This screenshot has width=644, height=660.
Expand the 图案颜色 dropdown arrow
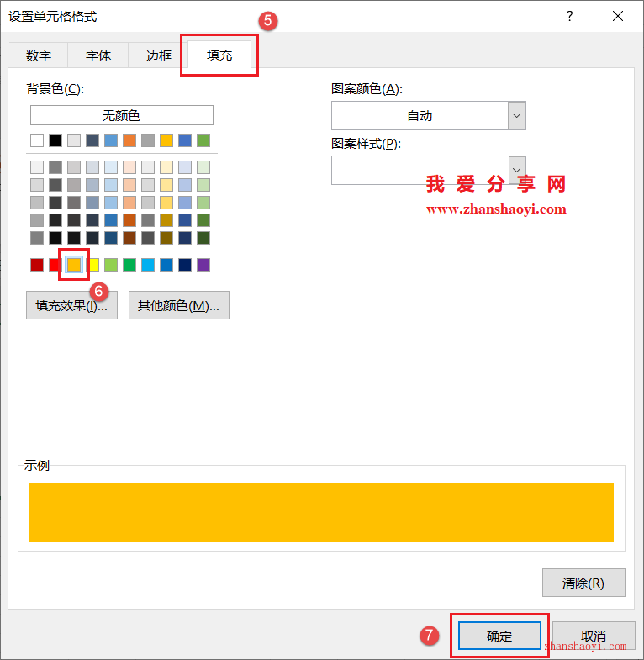click(x=517, y=115)
